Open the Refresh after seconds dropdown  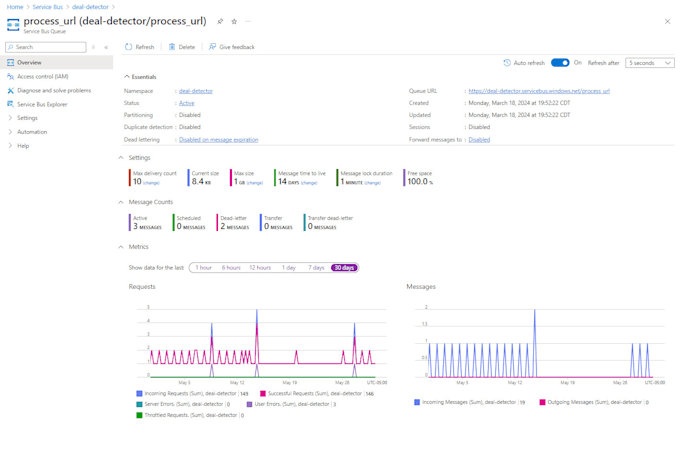649,63
